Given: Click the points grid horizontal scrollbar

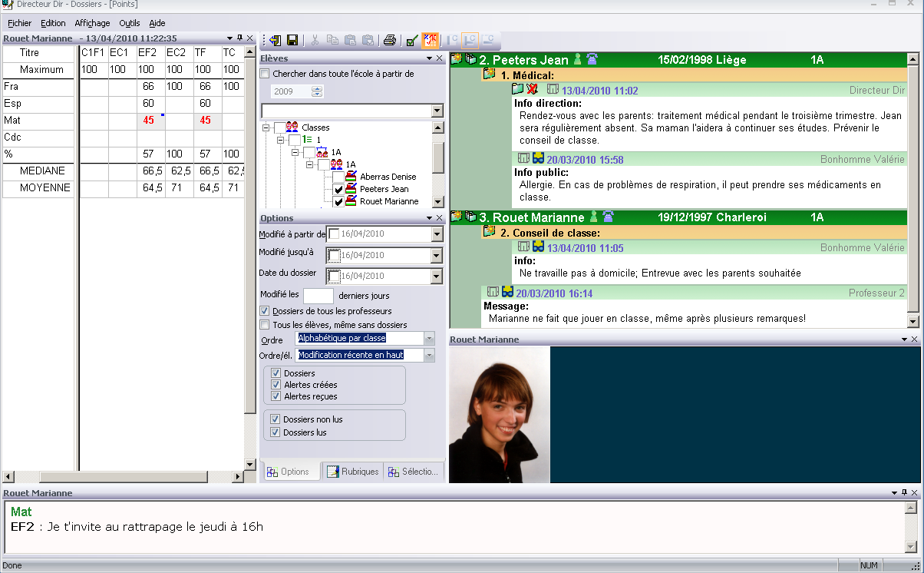Looking at the screenshot, I should [x=124, y=477].
